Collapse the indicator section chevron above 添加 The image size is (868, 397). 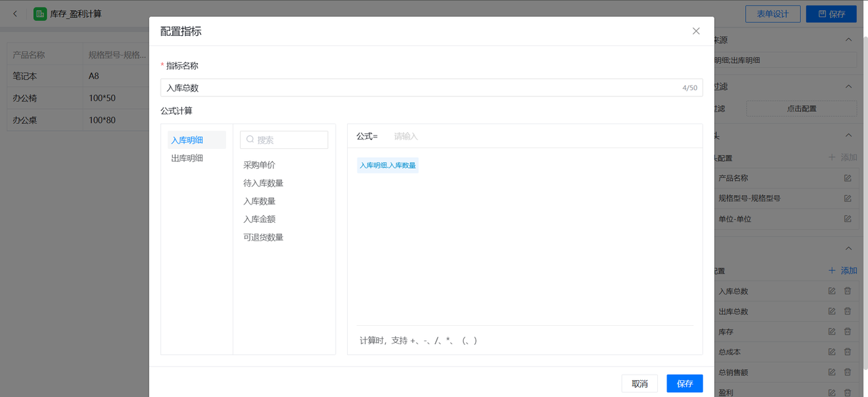point(848,249)
